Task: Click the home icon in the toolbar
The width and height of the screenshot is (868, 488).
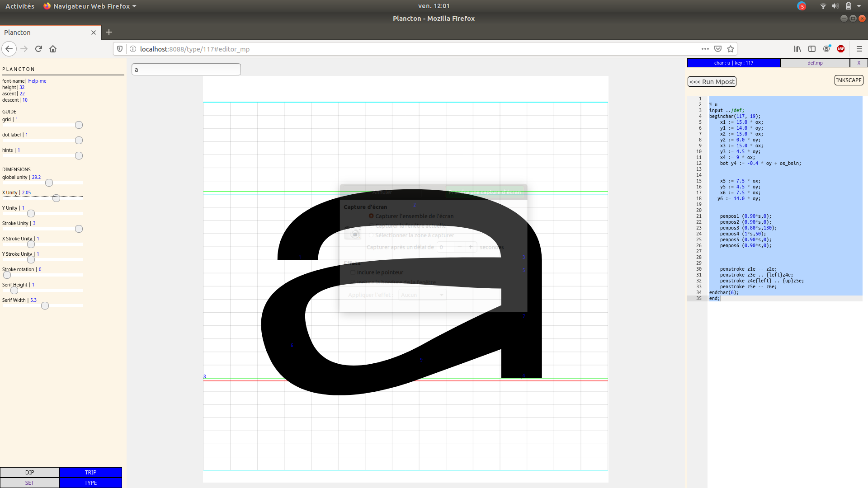Action: 53,49
